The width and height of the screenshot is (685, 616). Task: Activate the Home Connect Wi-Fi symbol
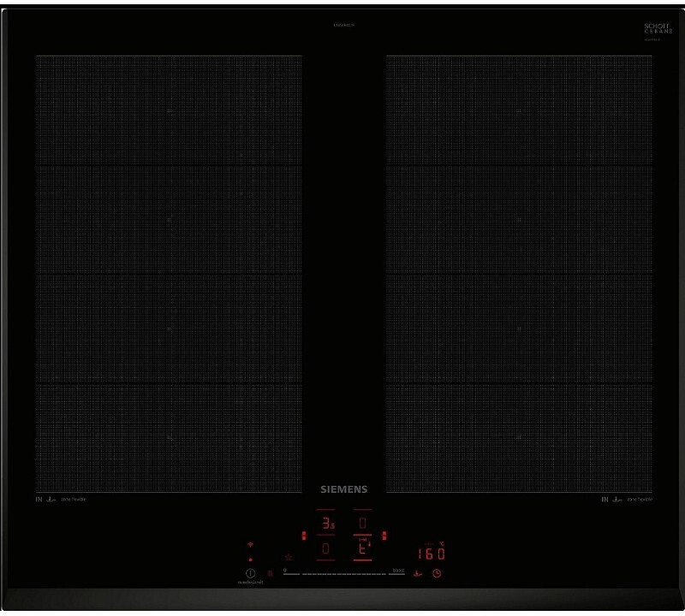pyautogui.click(x=250, y=546)
